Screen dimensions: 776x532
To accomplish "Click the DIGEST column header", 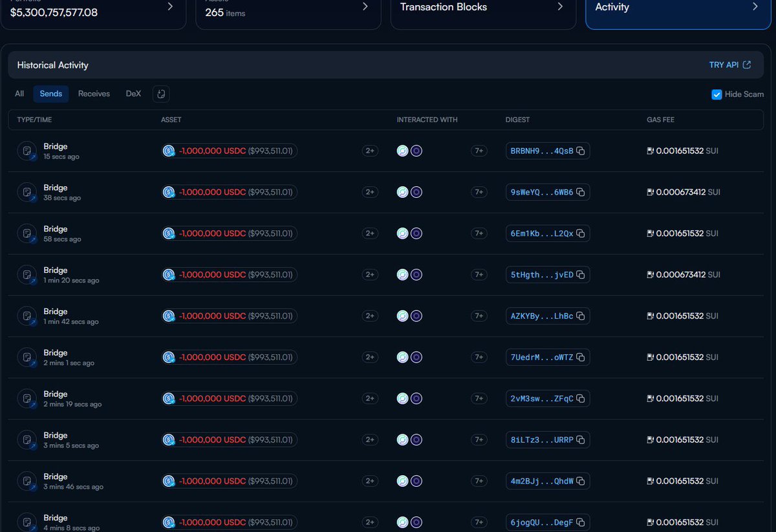I will coord(517,120).
